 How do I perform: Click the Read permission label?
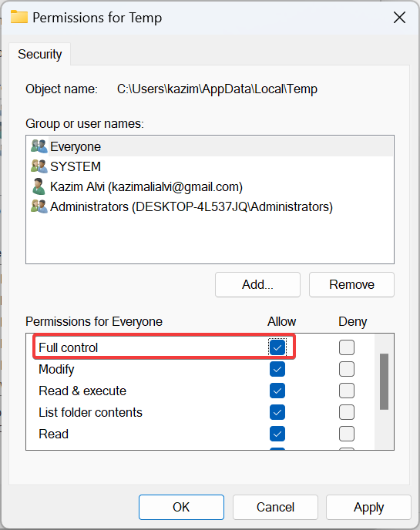(53, 434)
